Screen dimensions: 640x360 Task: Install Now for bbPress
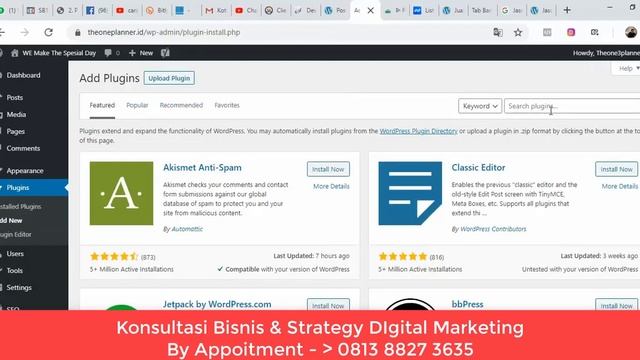click(x=616, y=304)
